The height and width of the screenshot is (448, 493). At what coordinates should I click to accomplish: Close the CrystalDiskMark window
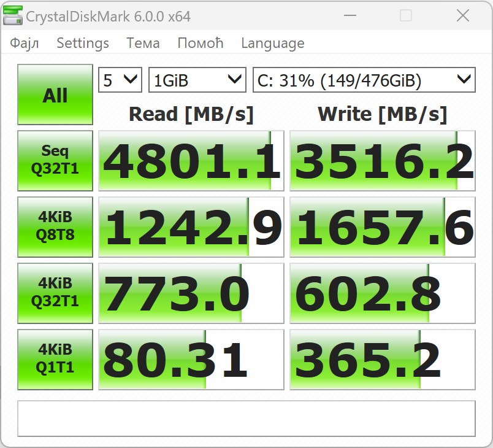tap(463, 15)
